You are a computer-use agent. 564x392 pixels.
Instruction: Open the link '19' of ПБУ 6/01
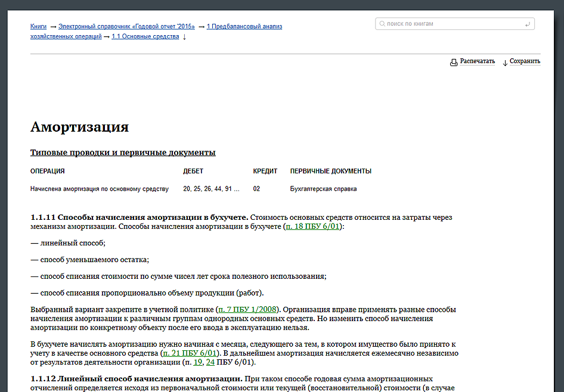[x=198, y=362]
